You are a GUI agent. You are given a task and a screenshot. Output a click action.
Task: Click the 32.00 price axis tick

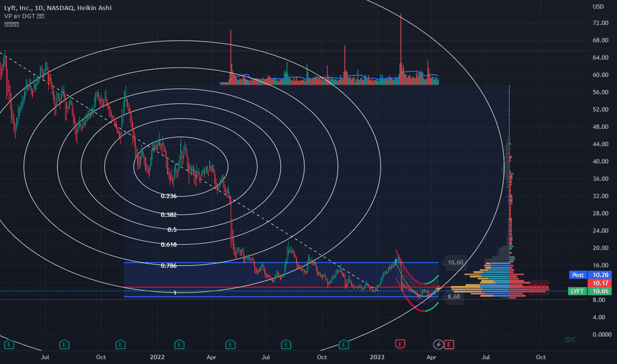tap(600, 196)
